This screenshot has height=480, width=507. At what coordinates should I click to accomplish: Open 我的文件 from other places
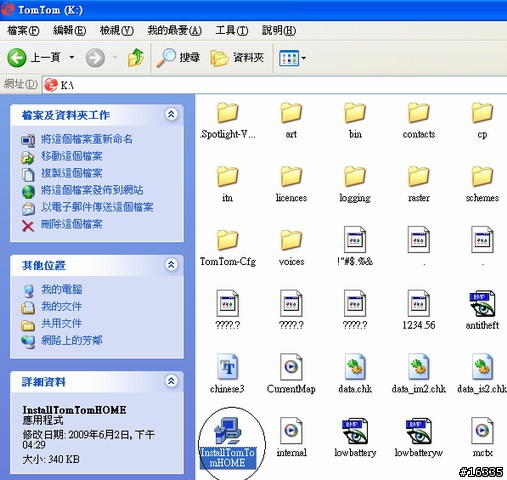pyautogui.click(x=62, y=306)
